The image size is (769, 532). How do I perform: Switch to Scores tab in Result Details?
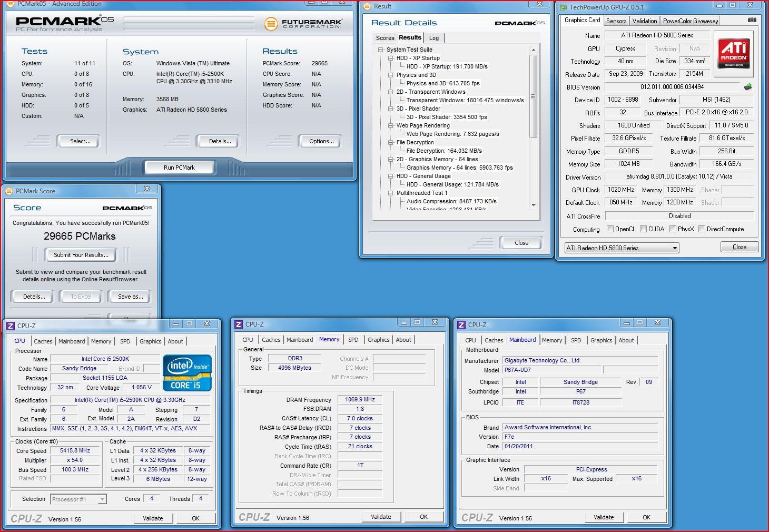384,38
